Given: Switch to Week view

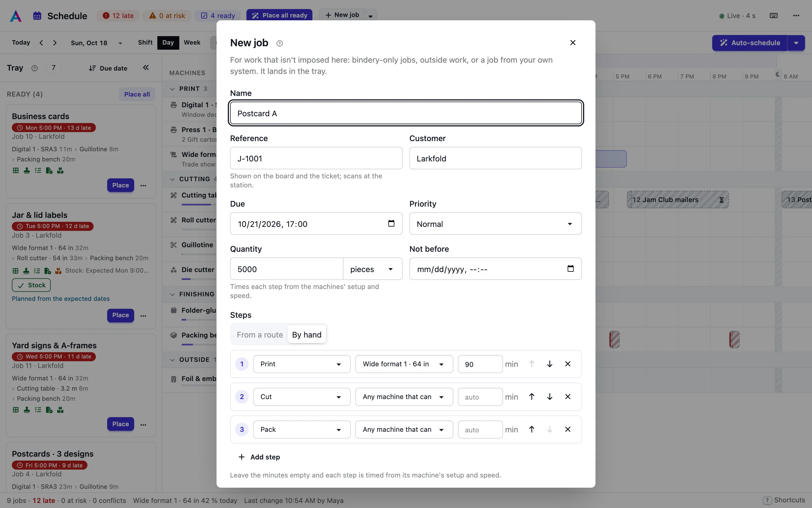Looking at the screenshot, I should (192, 43).
